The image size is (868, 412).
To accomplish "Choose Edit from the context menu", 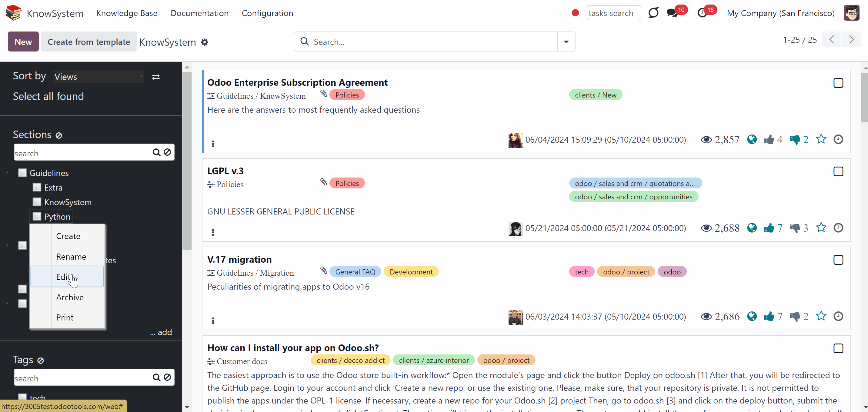I will pyautogui.click(x=67, y=277).
